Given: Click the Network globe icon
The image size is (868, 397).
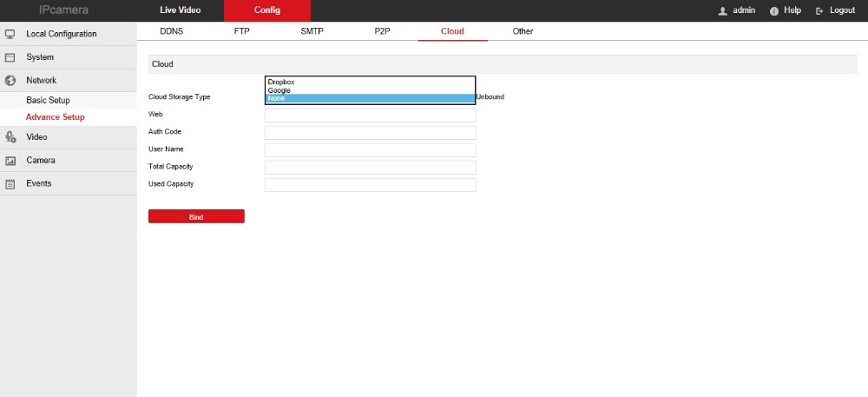Looking at the screenshot, I should pos(10,81).
